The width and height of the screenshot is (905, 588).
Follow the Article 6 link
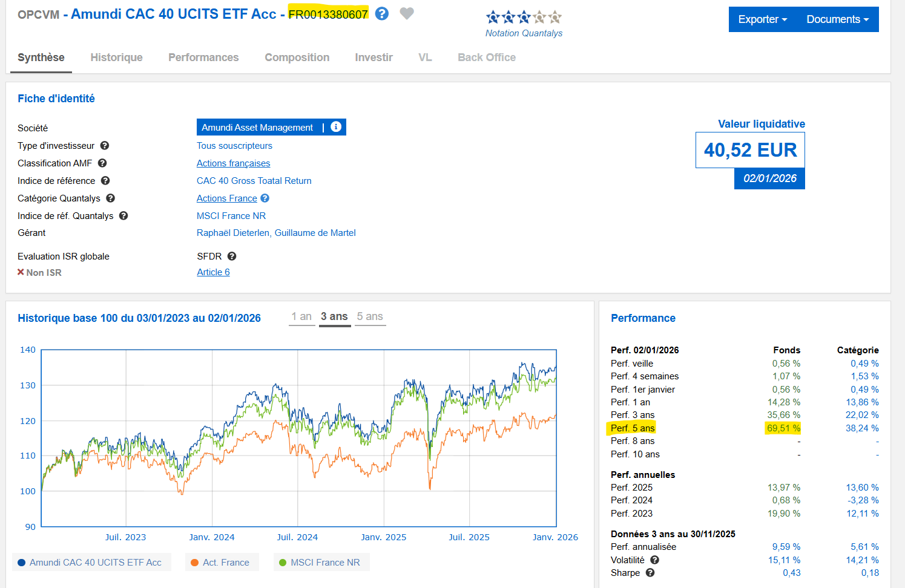point(213,272)
